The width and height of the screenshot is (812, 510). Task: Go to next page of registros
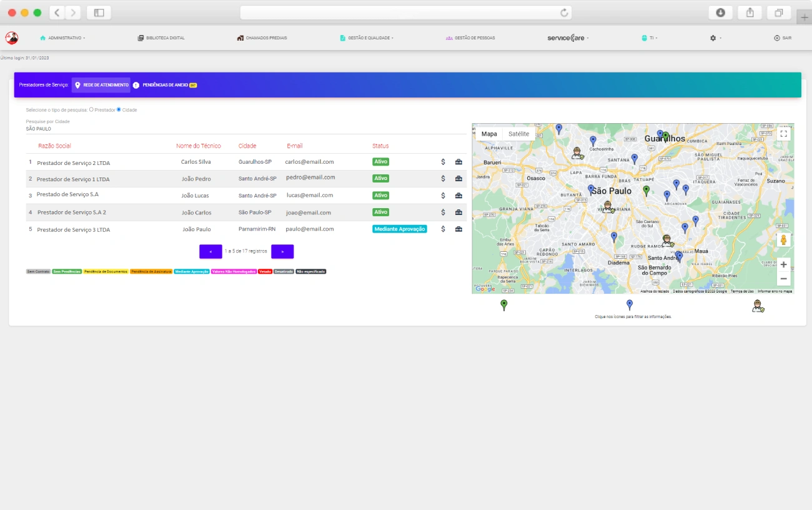tap(282, 251)
